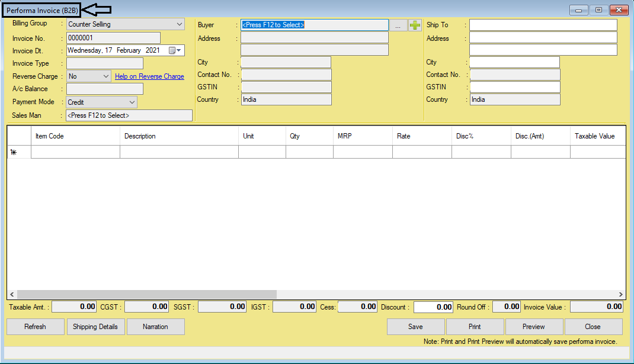Screen dimensions: 634x364
Task: Click the Item Code column header
Action: click(x=75, y=136)
